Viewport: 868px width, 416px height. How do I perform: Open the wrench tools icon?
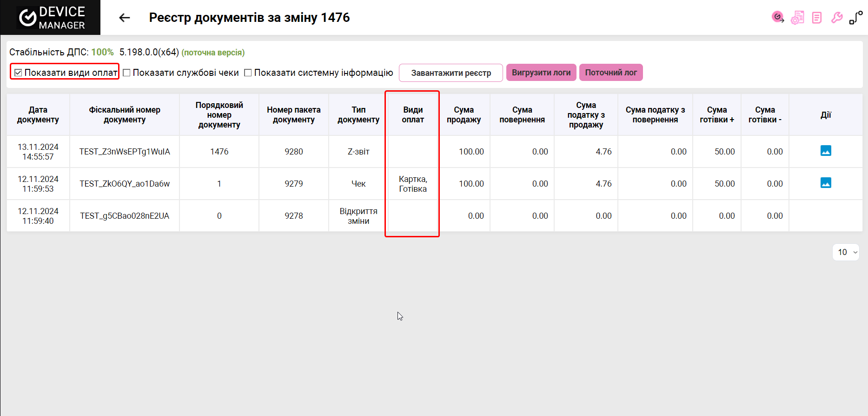click(x=837, y=18)
